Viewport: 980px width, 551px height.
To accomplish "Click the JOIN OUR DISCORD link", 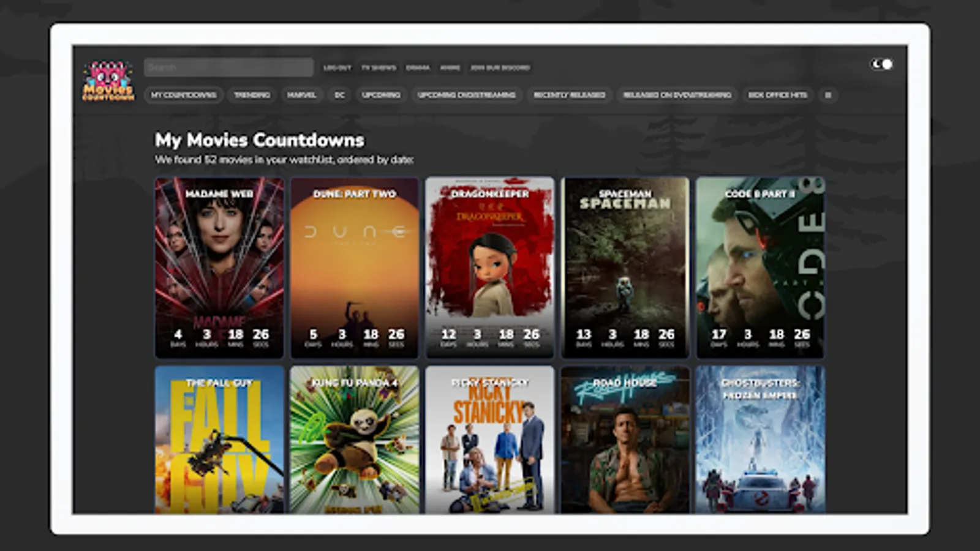I will [499, 68].
